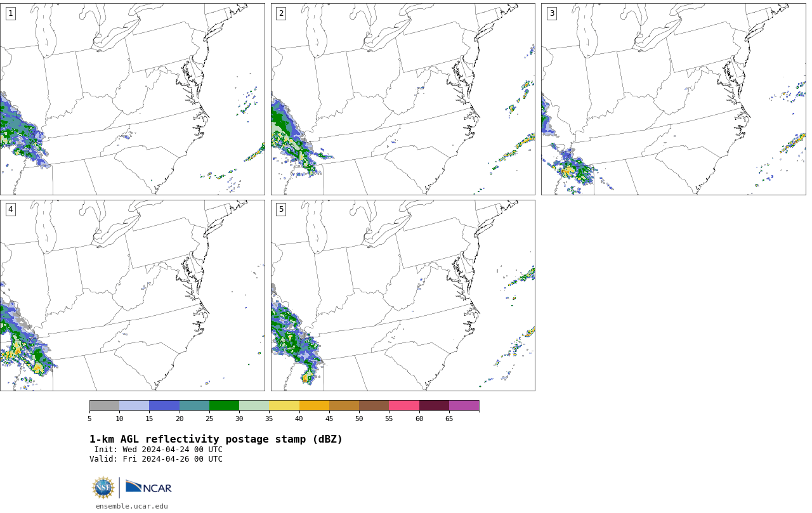
Task: Click the colorbar tick label 5
Action: 89,419
